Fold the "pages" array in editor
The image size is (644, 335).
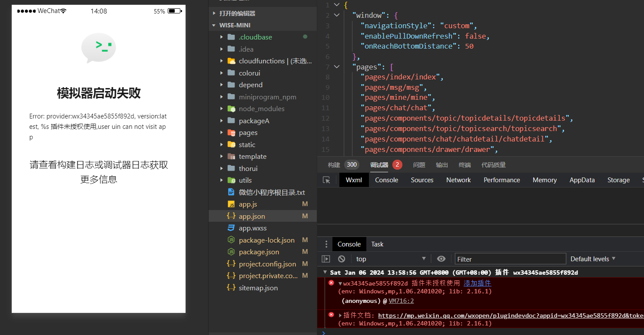336,66
